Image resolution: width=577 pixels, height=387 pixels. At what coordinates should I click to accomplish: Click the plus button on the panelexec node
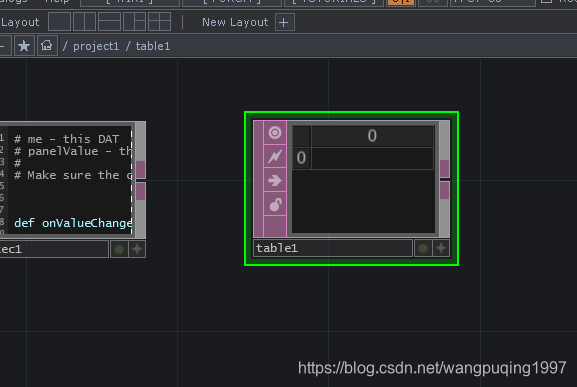point(137,250)
